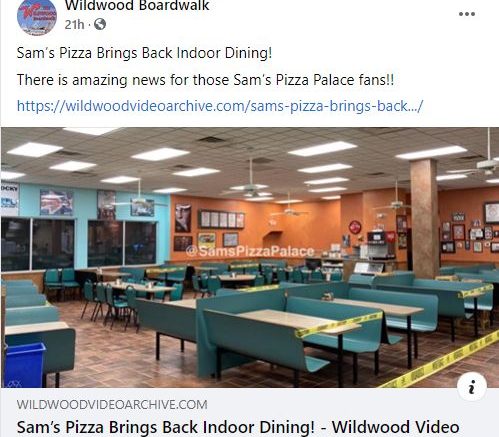Click the Wildwood Boardwalk page name

tap(137, 5)
